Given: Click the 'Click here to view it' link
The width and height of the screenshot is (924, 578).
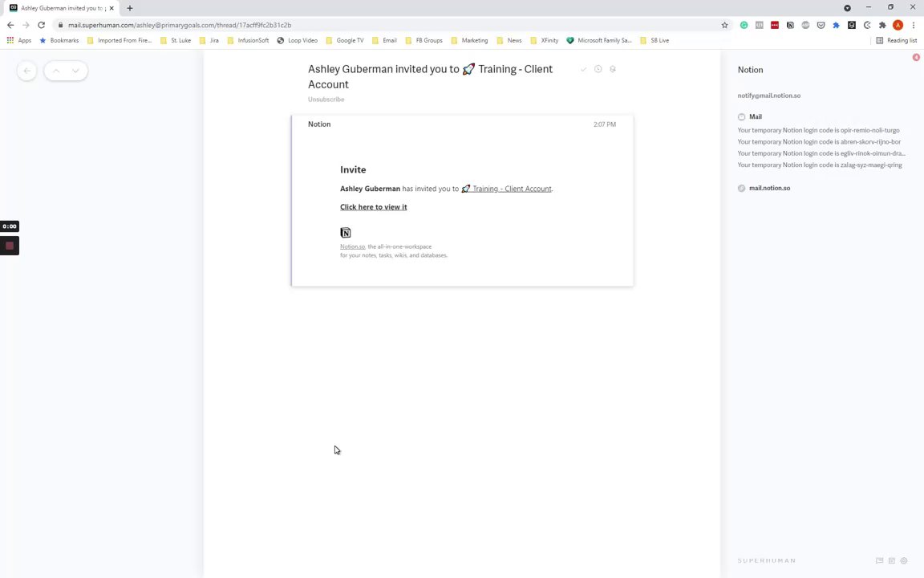Looking at the screenshot, I should pos(374,207).
